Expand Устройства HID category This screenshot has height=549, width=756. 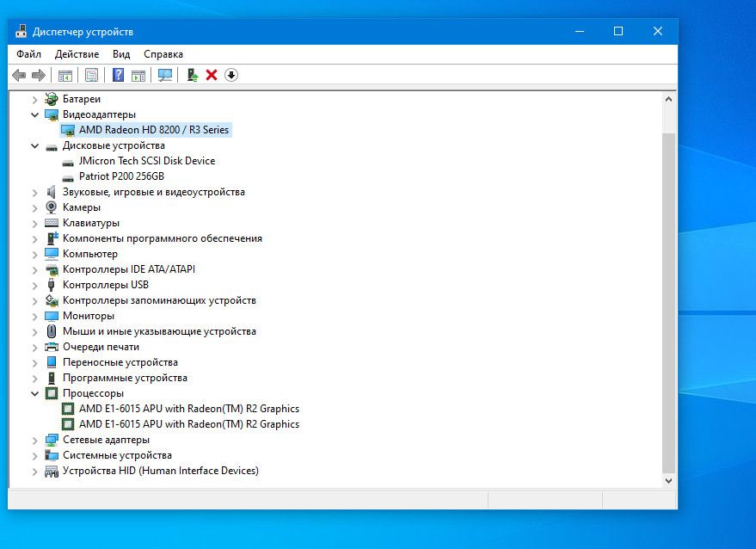tap(34, 472)
